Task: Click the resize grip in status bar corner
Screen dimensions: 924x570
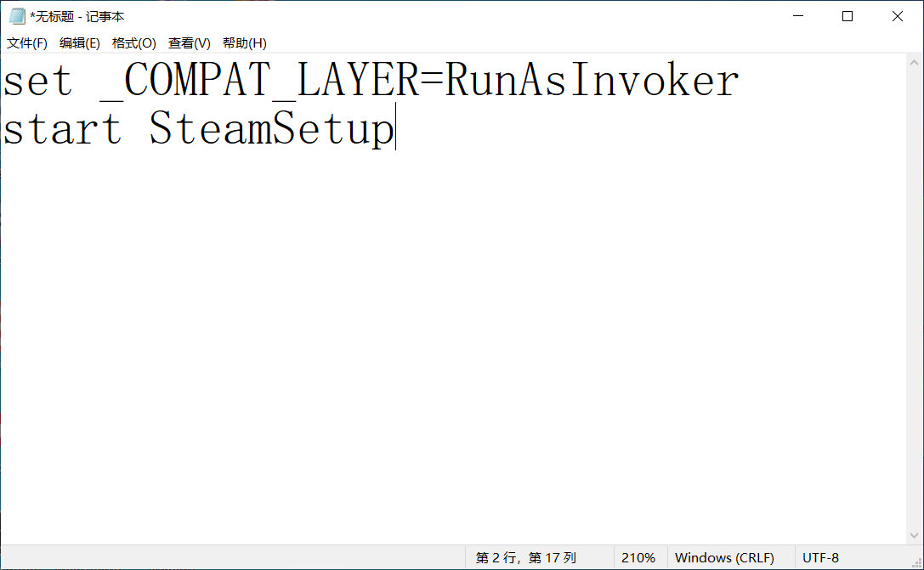Action: (916, 563)
